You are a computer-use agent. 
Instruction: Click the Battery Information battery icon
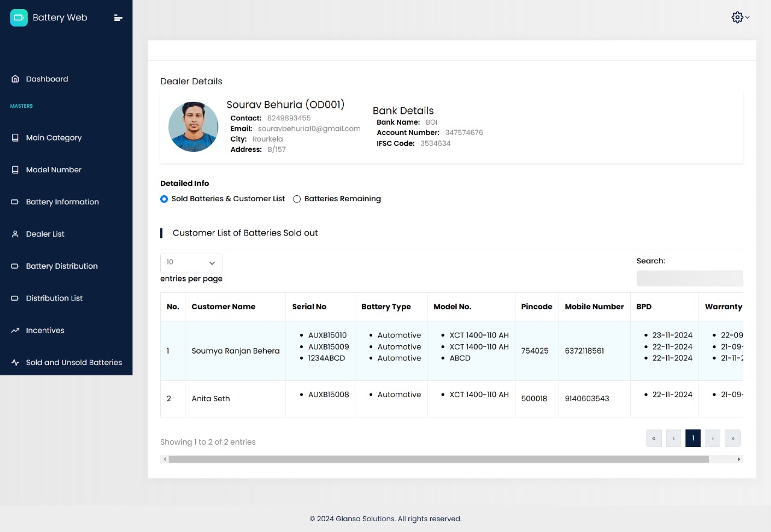[x=15, y=202]
